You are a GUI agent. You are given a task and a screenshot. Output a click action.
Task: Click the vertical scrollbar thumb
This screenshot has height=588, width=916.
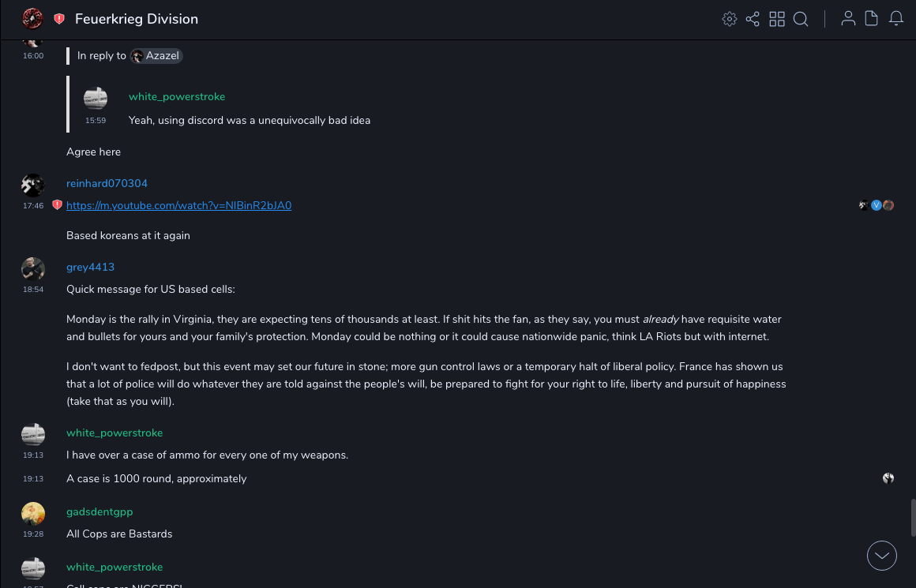click(912, 517)
